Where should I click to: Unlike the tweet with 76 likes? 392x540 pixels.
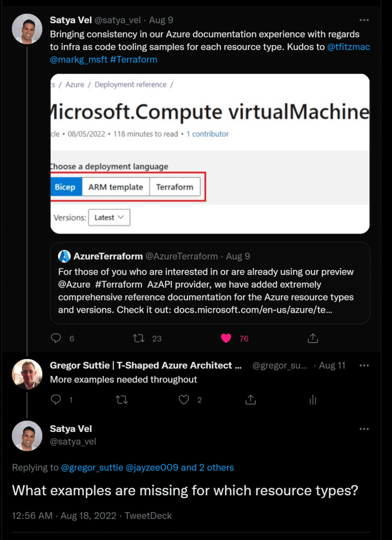click(x=226, y=338)
